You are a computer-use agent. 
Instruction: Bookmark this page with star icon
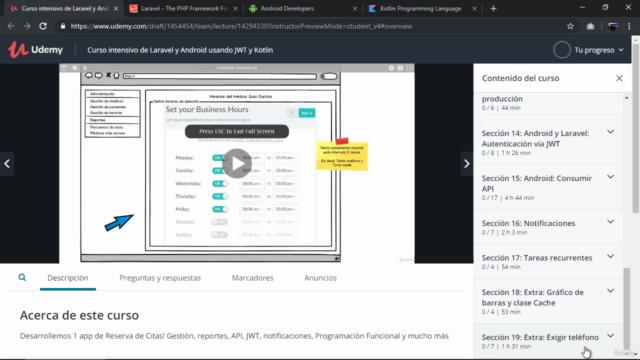coord(570,26)
